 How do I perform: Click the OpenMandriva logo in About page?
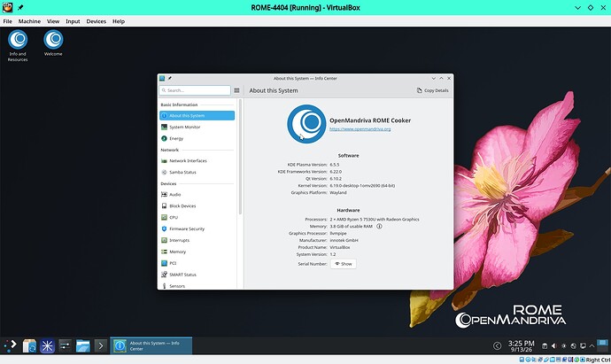[306, 124]
